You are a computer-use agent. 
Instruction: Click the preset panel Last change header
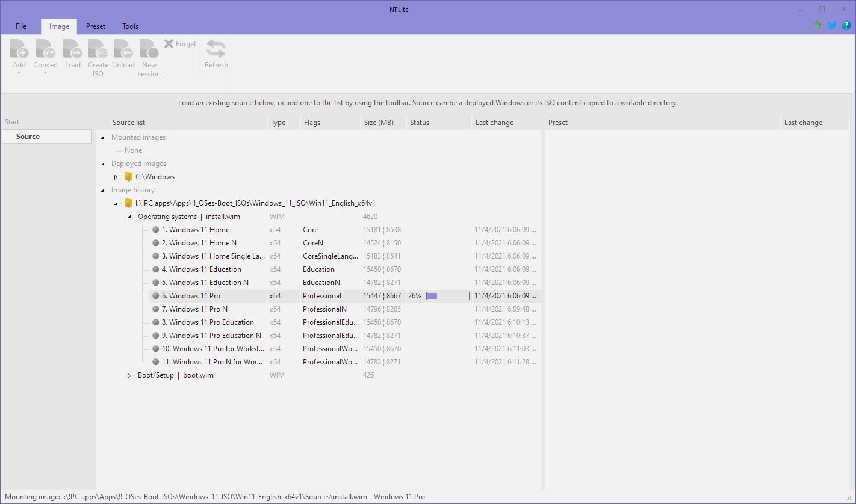[x=816, y=123]
